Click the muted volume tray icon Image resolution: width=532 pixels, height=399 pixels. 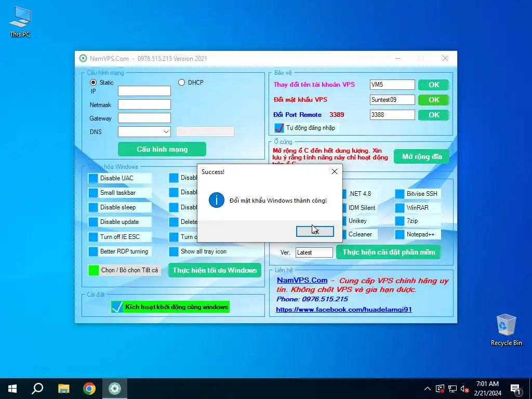[x=465, y=389]
